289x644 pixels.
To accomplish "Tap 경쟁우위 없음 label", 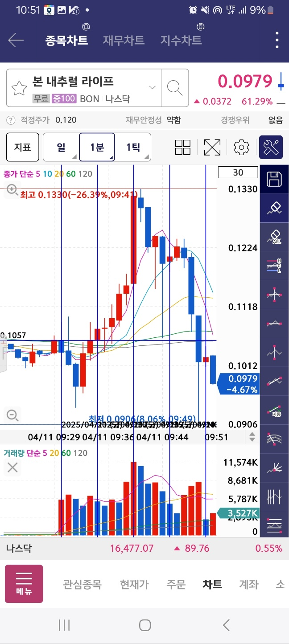I will click(x=252, y=120).
